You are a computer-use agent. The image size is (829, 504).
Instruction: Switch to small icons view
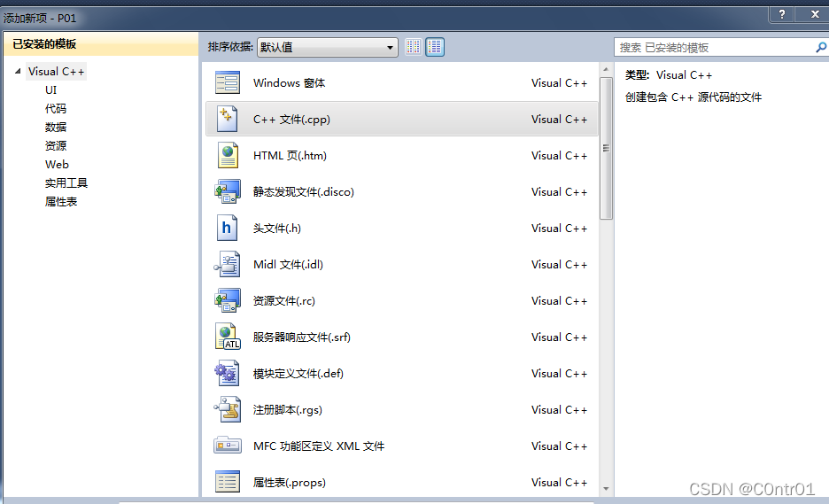414,47
